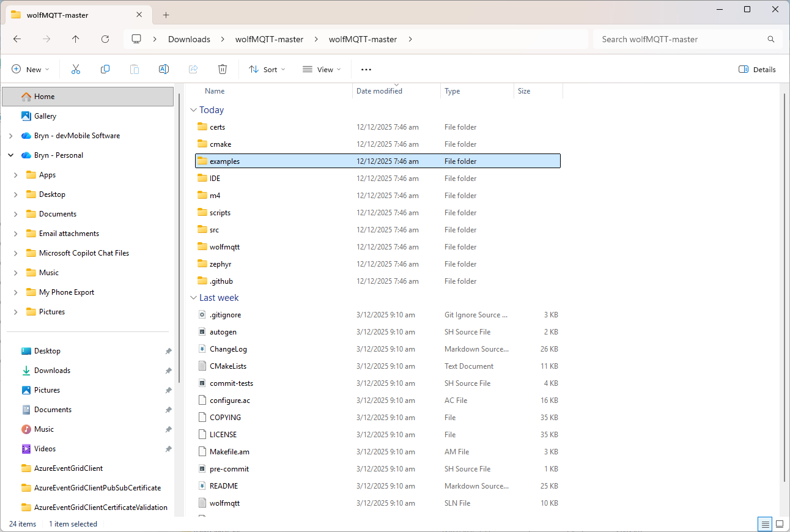Switch to details list view in status bar
Screen dimensions: 790x532
pyautogui.click(x=765, y=524)
